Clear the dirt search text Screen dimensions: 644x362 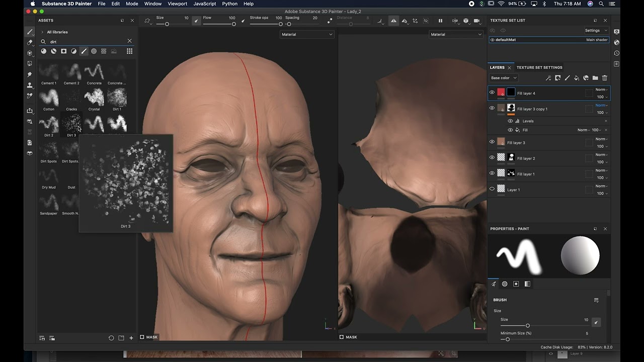point(129,41)
